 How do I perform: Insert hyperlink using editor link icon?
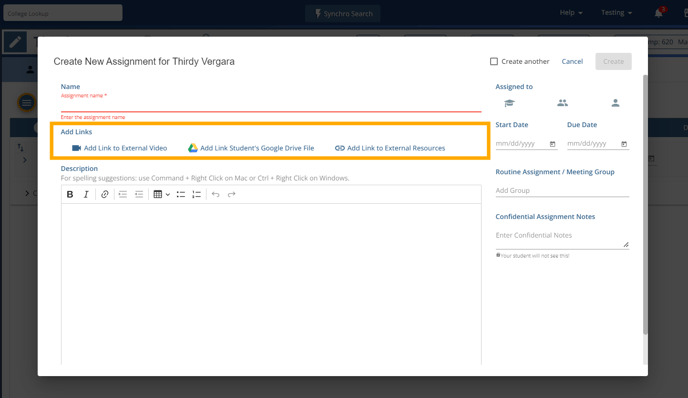[x=104, y=194]
